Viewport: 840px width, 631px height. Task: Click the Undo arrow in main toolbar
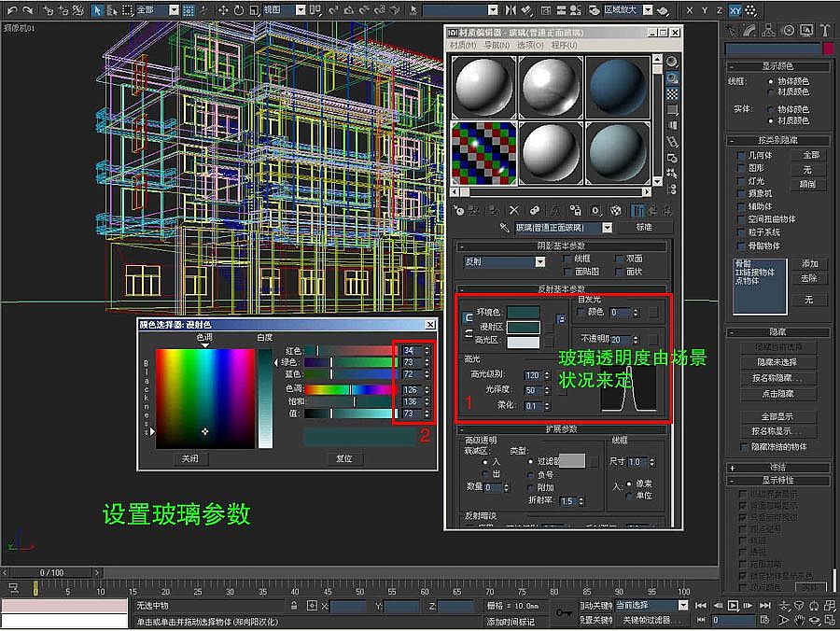coord(11,10)
